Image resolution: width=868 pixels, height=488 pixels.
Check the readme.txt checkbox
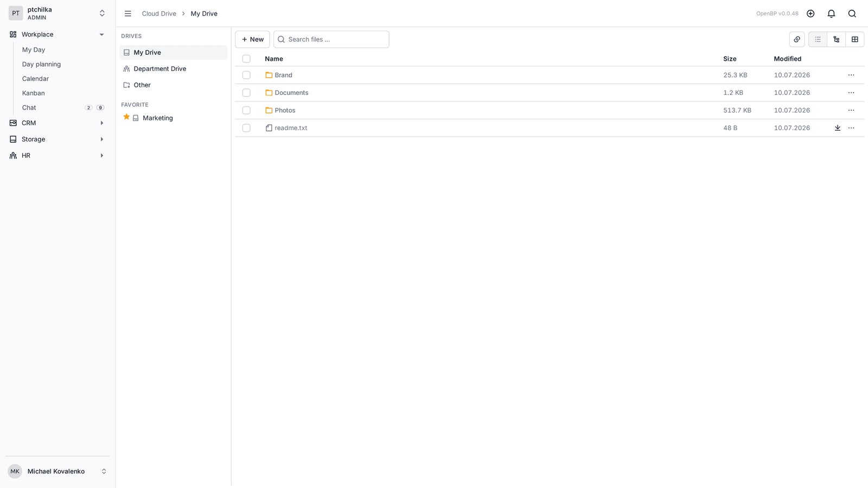point(246,128)
